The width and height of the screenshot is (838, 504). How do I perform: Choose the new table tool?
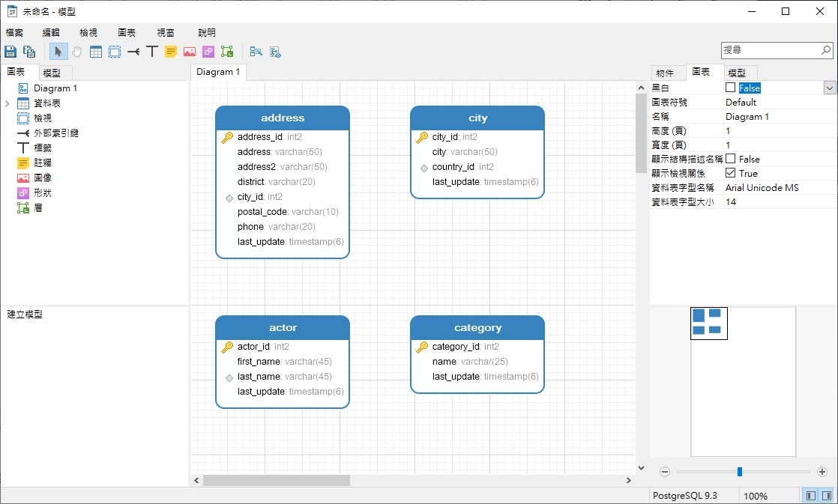click(x=96, y=52)
